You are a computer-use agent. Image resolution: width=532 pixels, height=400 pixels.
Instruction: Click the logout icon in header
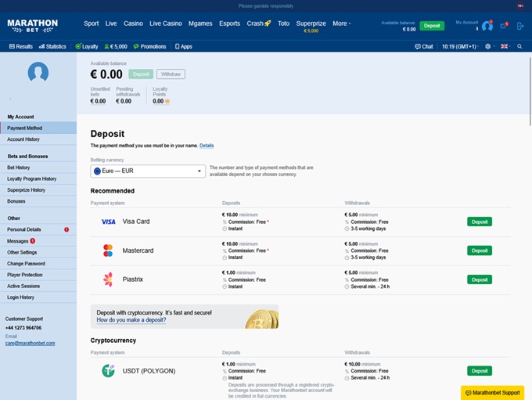coord(520,26)
